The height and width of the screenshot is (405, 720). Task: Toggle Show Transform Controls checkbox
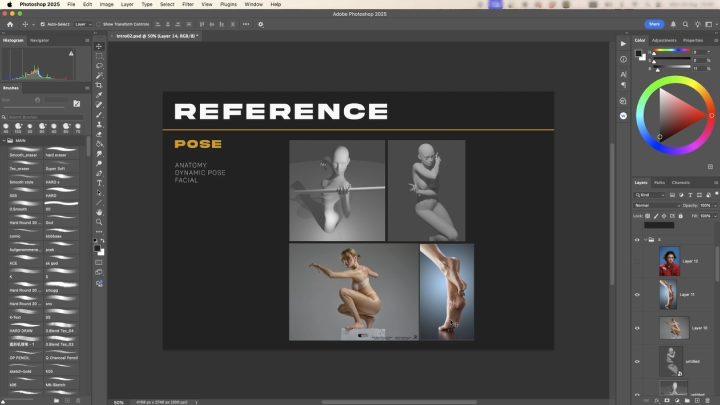tap(99, 23)
